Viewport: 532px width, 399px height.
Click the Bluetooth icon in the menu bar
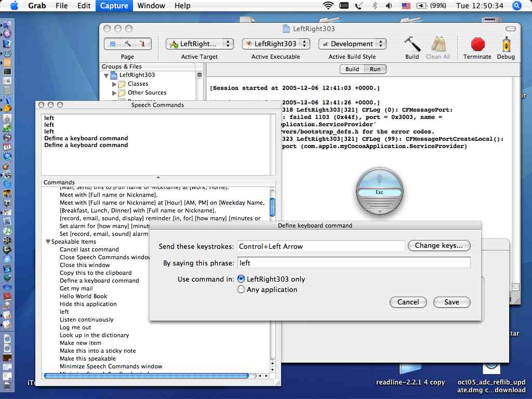tap(375, 5)
